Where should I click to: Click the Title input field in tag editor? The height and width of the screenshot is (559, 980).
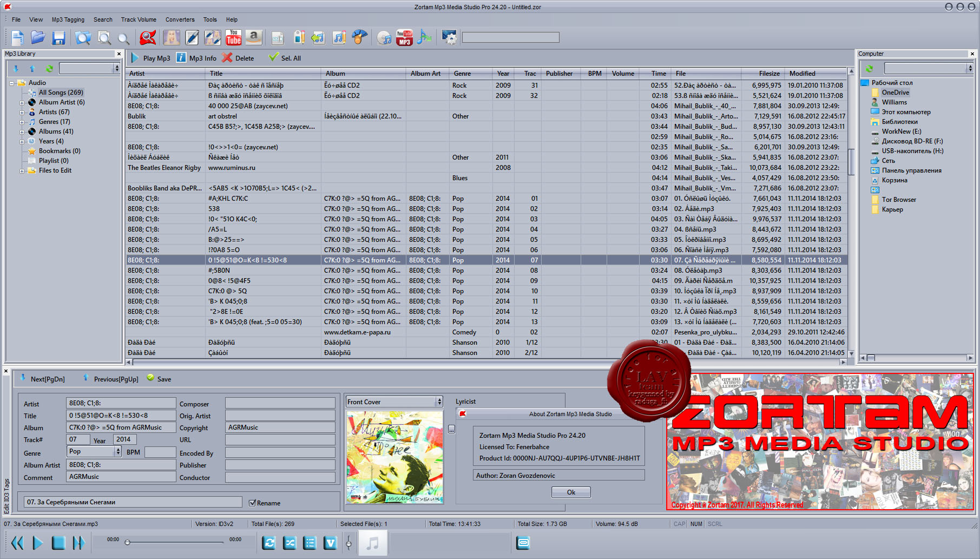tap(121, 415)
